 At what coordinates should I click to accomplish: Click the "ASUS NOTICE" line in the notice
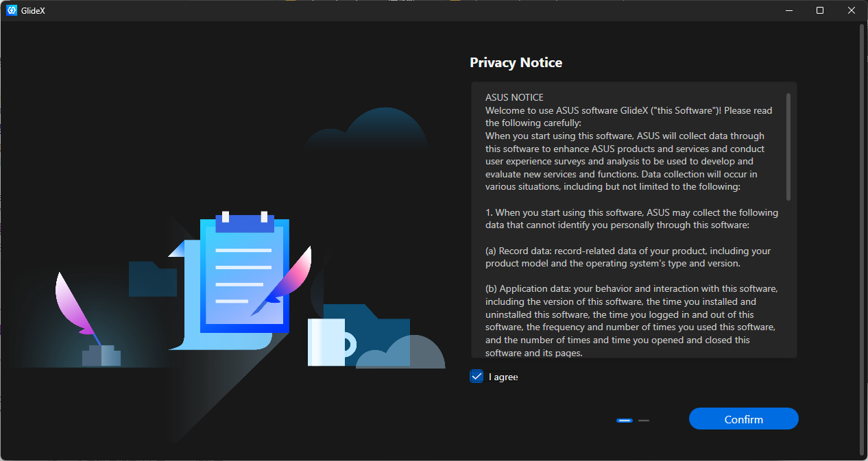pyautogui.click(x=514, y=97)
